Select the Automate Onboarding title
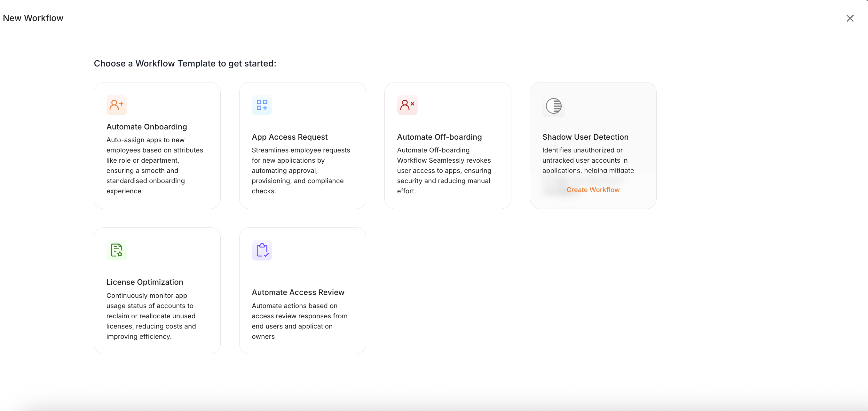The height and width of the screenshot is (411, 868). coord(146,127)
